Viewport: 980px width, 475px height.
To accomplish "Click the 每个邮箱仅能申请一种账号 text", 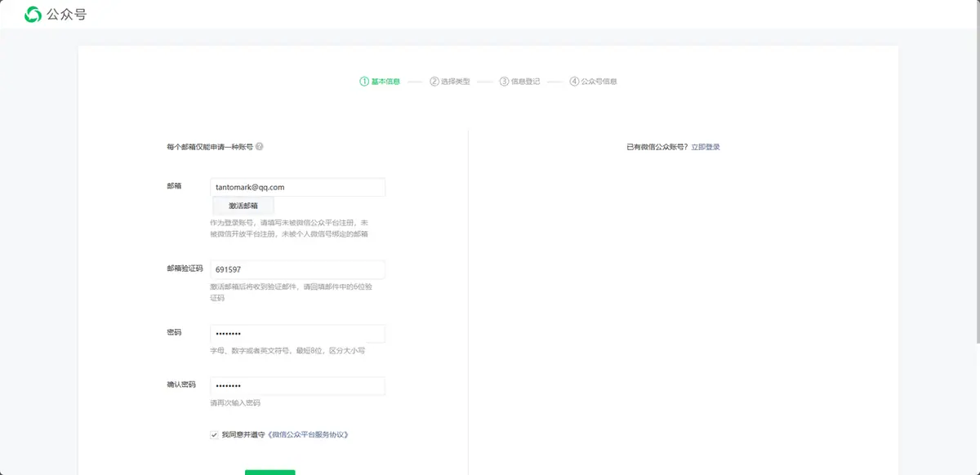I will [x=210, y=147].
